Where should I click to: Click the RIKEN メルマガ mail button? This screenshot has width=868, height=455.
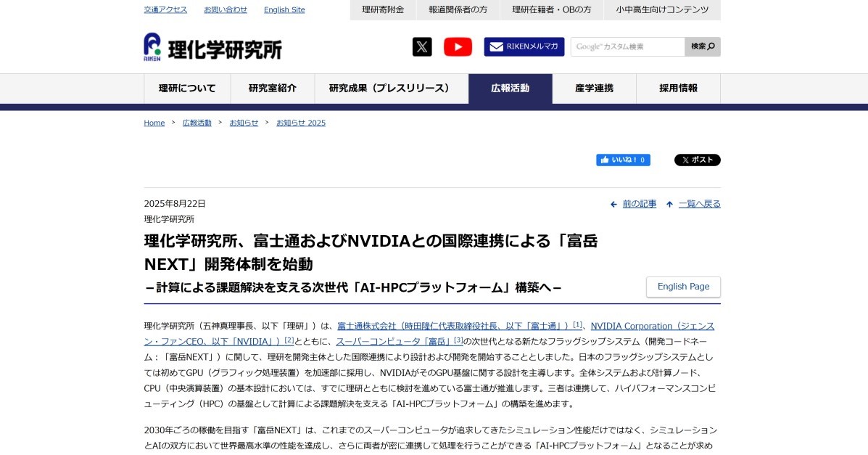click(524, 47)
